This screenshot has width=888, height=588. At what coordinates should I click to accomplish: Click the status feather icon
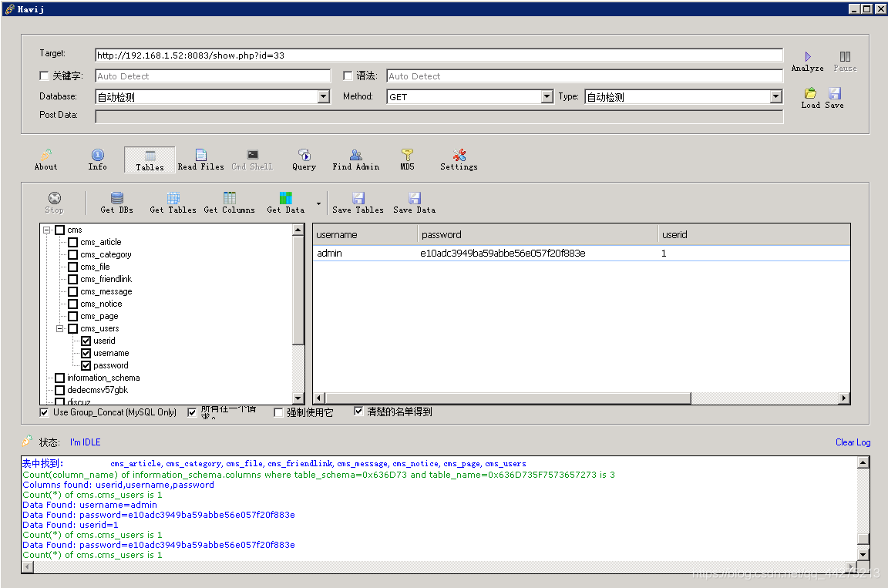click(27, 441)
